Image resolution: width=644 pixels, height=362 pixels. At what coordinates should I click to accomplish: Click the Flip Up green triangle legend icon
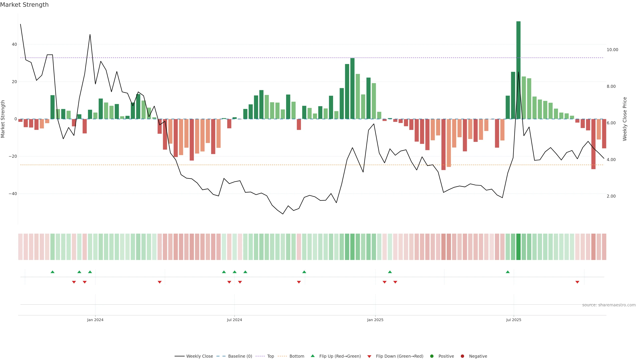(x=312, y=356)
